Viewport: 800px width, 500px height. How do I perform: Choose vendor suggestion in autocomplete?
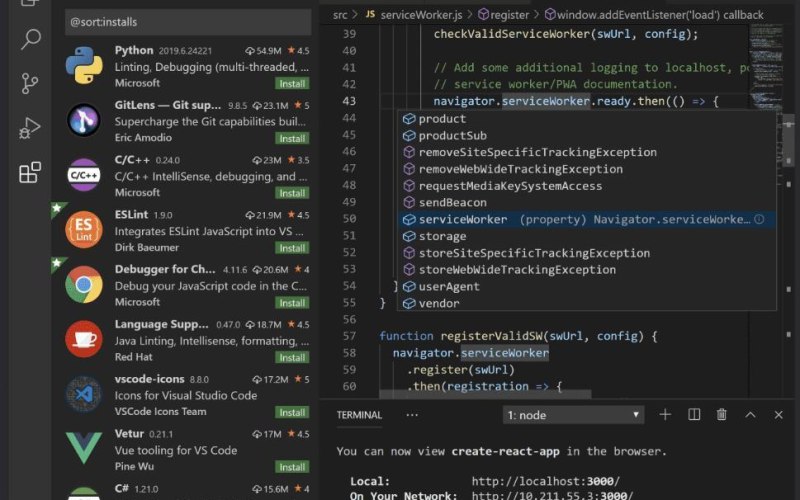click(x=587, y=303)
